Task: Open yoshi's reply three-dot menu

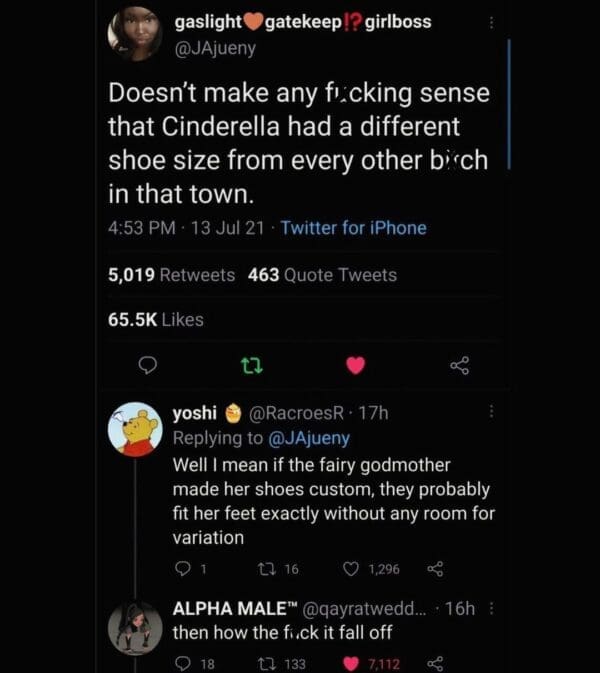Action: point(490,412)
